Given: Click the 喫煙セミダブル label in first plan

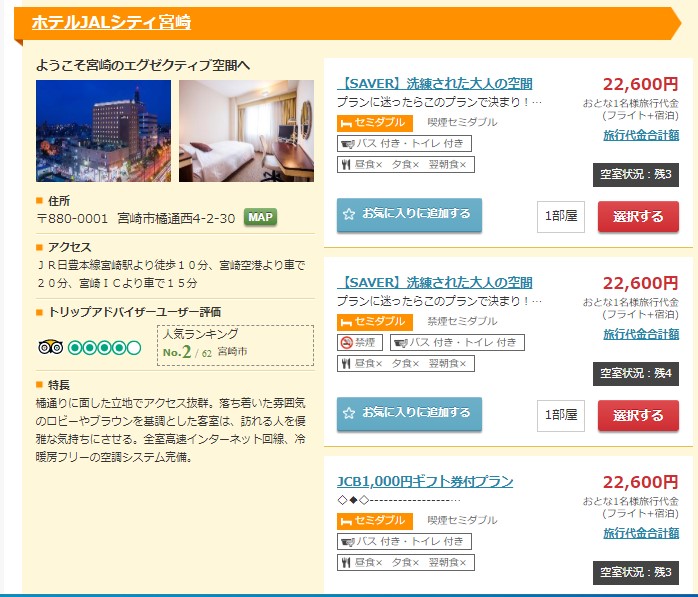Looking at the screenshot, I should pyautogui.click(x=462, y=122).
